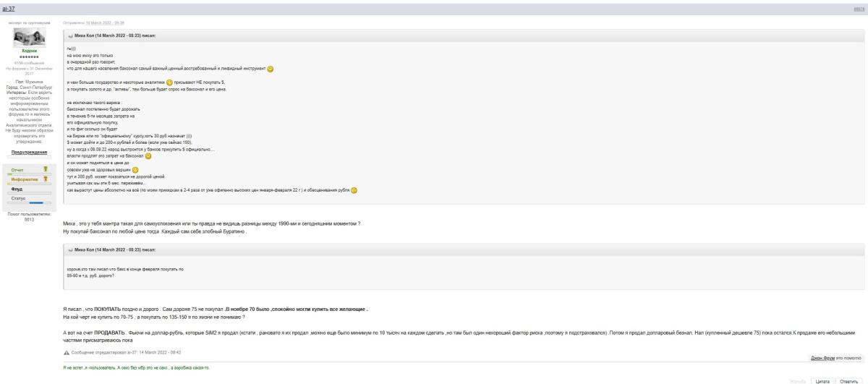Open the Предупреждения link
868x384 pixels.
pyautogui.click(x=29, y=153)
